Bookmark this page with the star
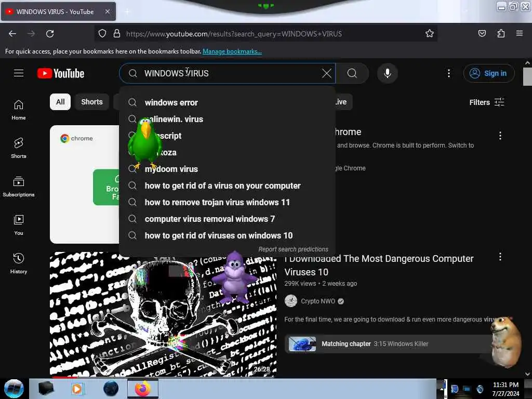The height and width of the screenshot is (399, 532). [x=430, y=33]
